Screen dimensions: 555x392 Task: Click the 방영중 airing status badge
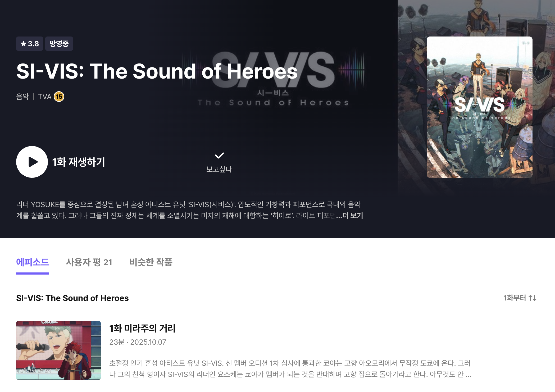tap(59, 44)
